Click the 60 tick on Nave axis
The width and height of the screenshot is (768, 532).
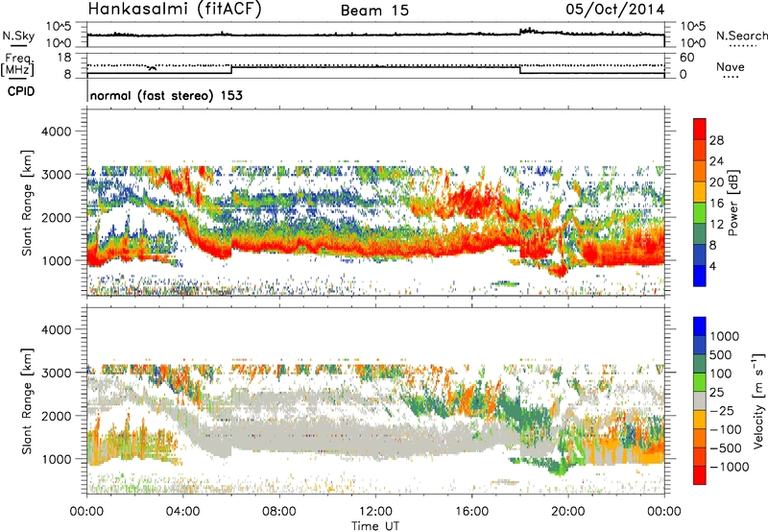[686, 58]
